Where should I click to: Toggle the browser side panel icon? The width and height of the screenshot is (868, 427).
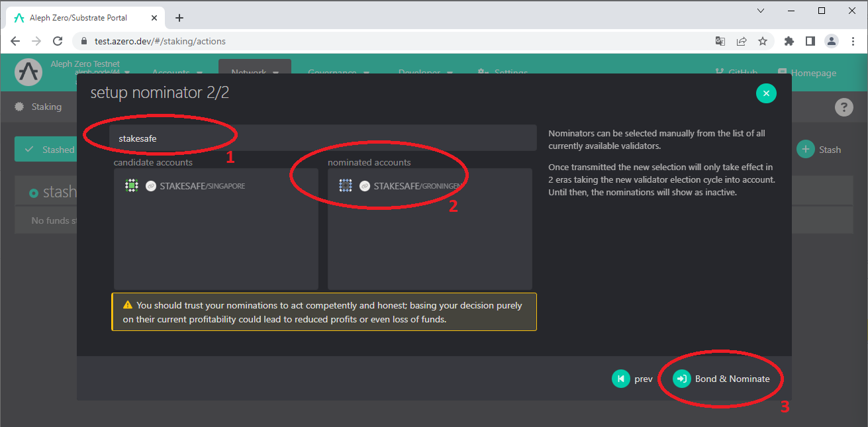click(x=810, y=41)
